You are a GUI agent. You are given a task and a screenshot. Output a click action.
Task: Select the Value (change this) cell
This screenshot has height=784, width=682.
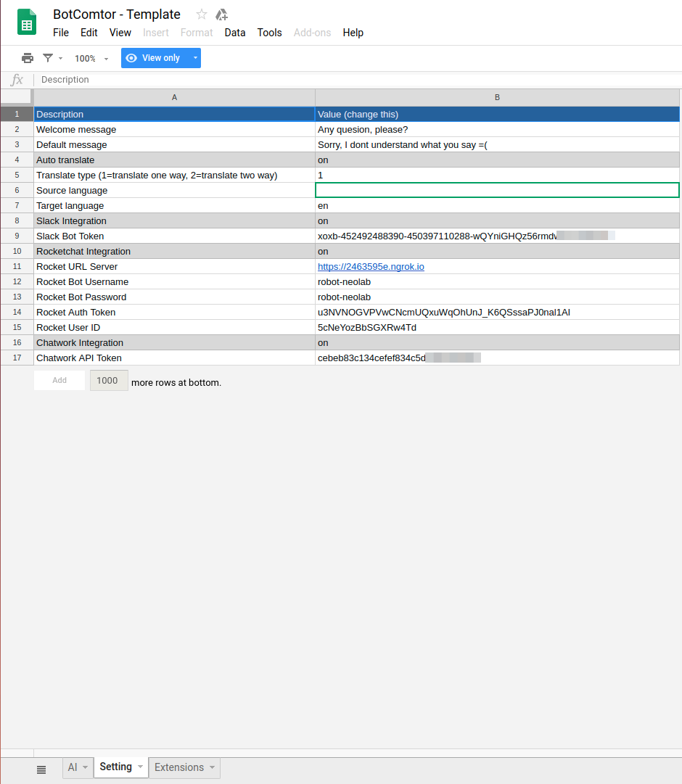pyautogui.click(x=498, y=114)
